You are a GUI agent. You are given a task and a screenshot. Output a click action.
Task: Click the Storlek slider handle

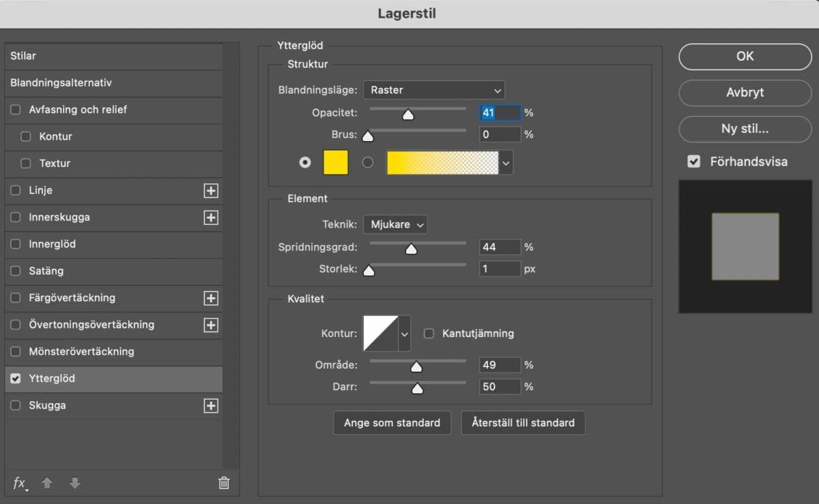tap(369, 271)
